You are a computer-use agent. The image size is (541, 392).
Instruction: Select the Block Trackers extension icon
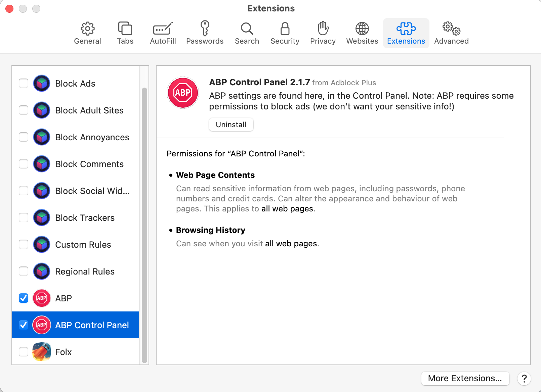[x=42, y=217]
